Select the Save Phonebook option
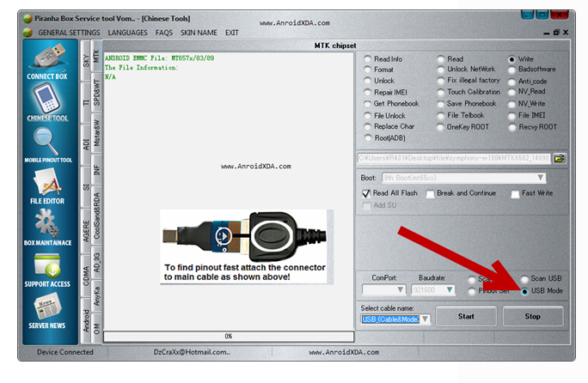 point(440,104)
